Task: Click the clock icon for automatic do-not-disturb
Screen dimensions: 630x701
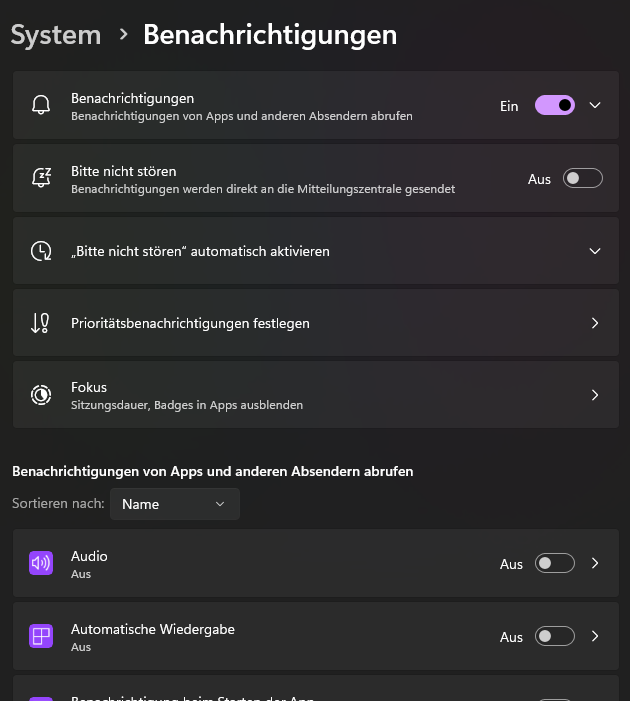Action: [x=41, y=251]
